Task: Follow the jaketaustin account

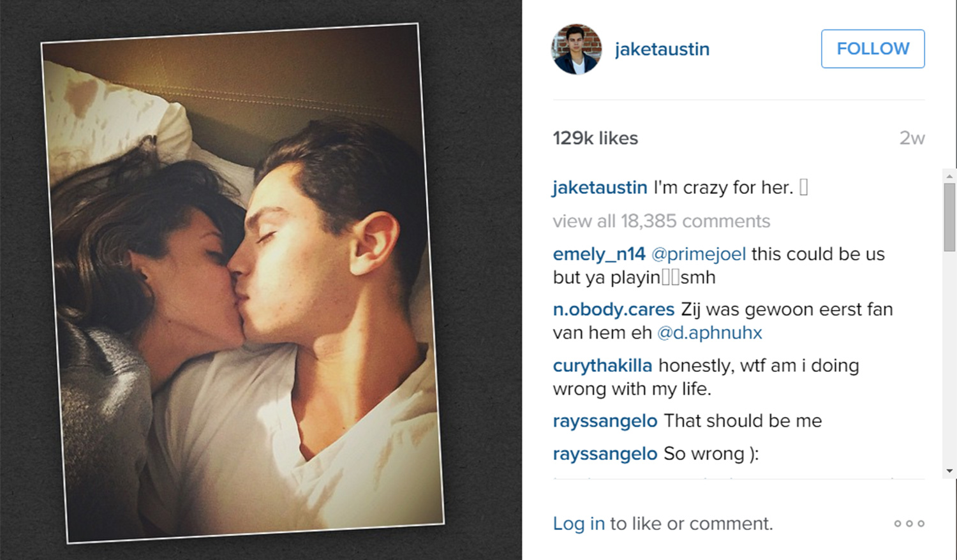Action: click(873, 48)
